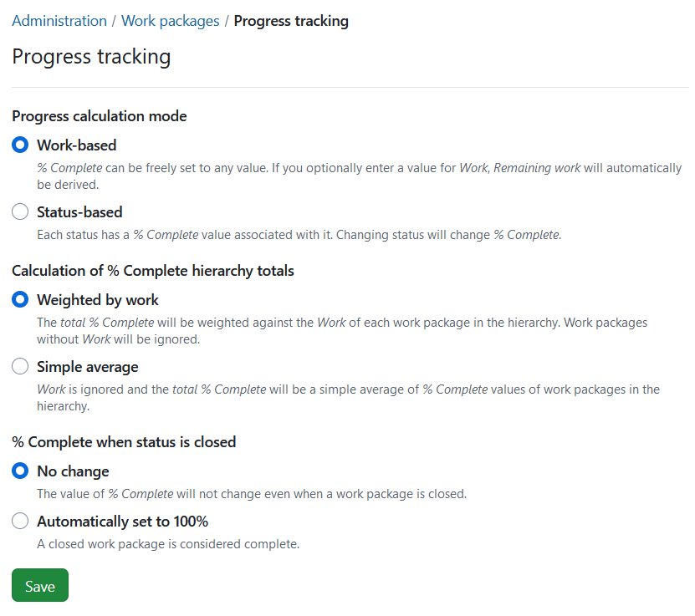Screen dimensions: 695x616
Task: Click the hierarchy totals section heading
Action: point(146,270)
